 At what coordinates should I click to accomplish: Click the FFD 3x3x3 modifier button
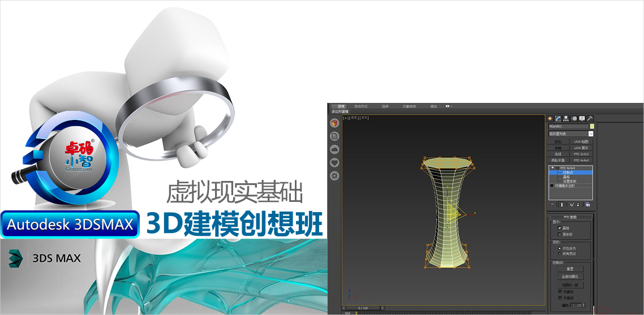pyautogui.click(x=581, y=154)
